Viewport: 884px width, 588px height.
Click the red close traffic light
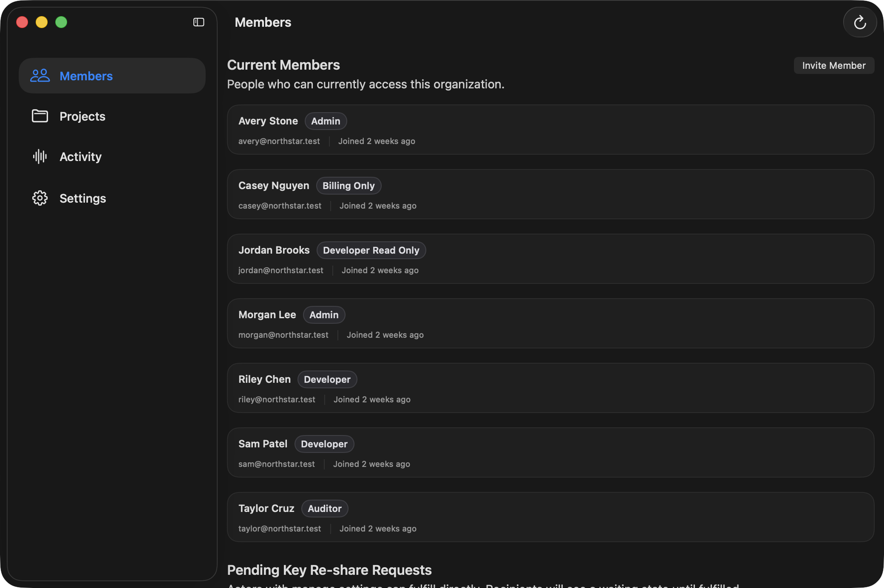click(22, 22)
